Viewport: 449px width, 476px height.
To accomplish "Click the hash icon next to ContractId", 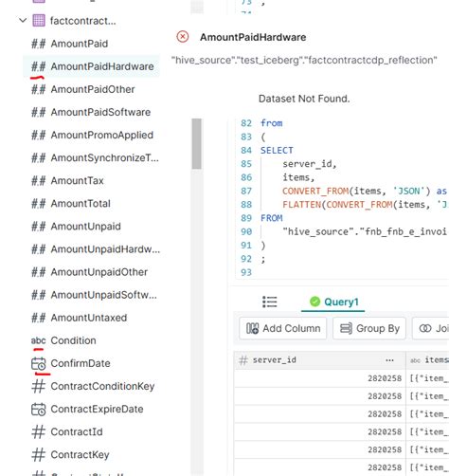I will (x=39, y=431).
